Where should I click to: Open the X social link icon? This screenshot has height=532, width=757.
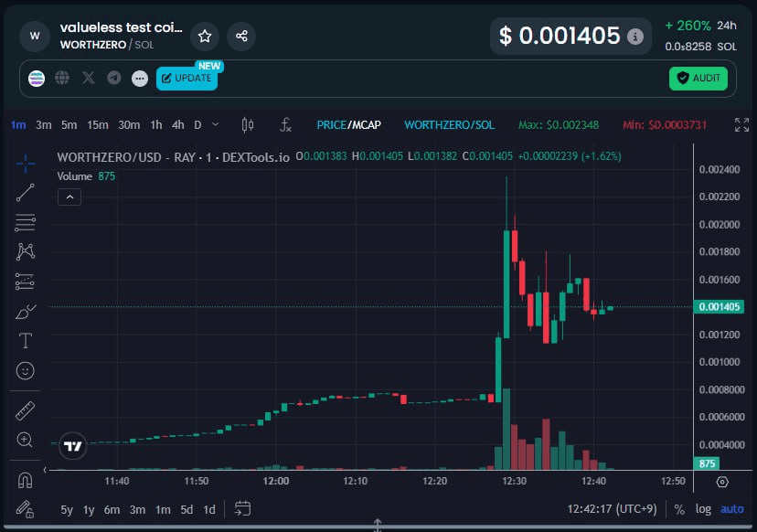point(89,78)
